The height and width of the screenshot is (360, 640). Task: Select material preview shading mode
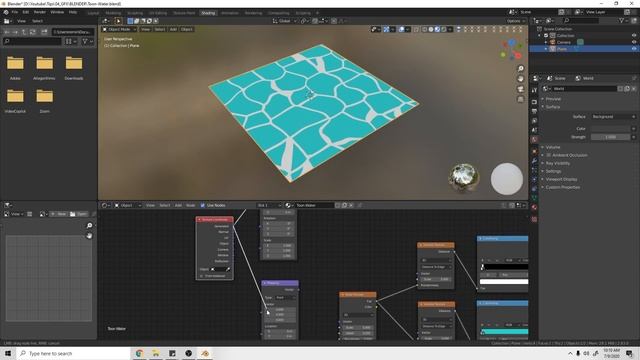pyautogui.click(x=437, y=29)
